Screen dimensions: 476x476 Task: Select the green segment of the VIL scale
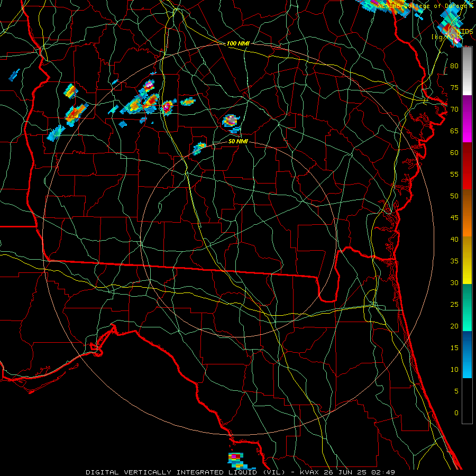pos(467,307)
